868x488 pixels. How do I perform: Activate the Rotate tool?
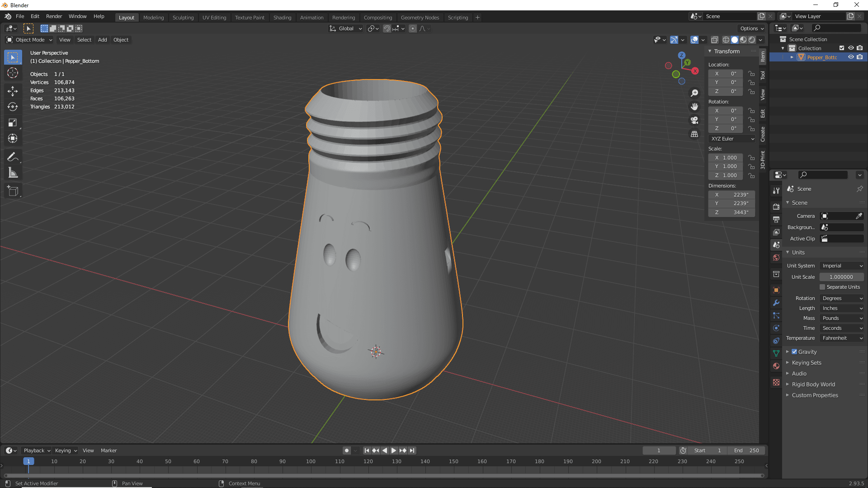pyautogui.click(x=13, y=107)
